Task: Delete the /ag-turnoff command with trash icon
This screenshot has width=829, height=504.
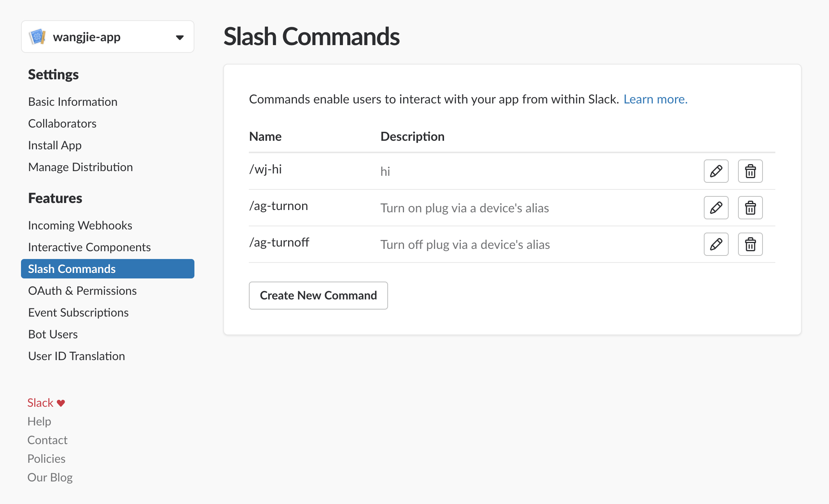Action: [x=750, y=244]
